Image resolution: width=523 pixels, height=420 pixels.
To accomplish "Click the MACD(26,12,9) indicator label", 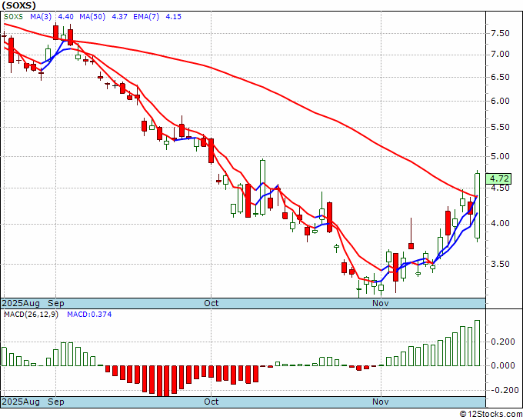I will pyautogui.click(x=31, y=315).
